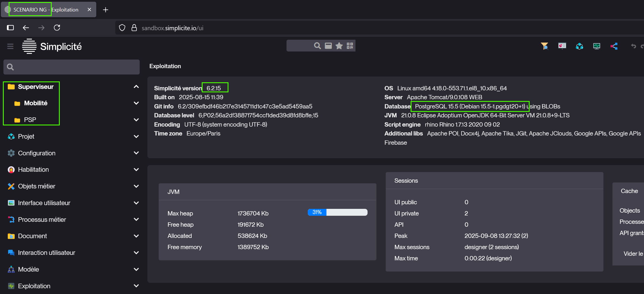
Task: Expand the Configuration menu chevron
Action: click(x=136, y=153)
